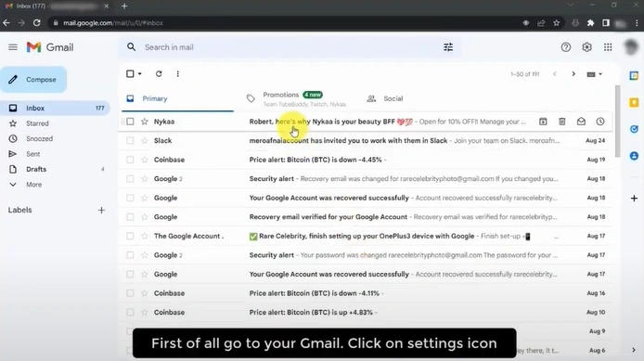
Task: Check the Coinbase -4.45% email checkbox
Action: pyautogui.click(x=130, y=160)
